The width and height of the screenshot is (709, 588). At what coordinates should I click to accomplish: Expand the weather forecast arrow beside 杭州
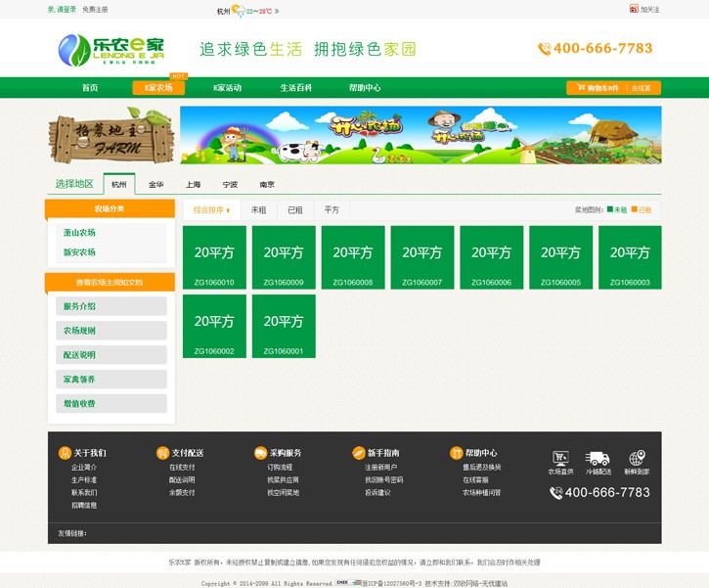[277, 12]
